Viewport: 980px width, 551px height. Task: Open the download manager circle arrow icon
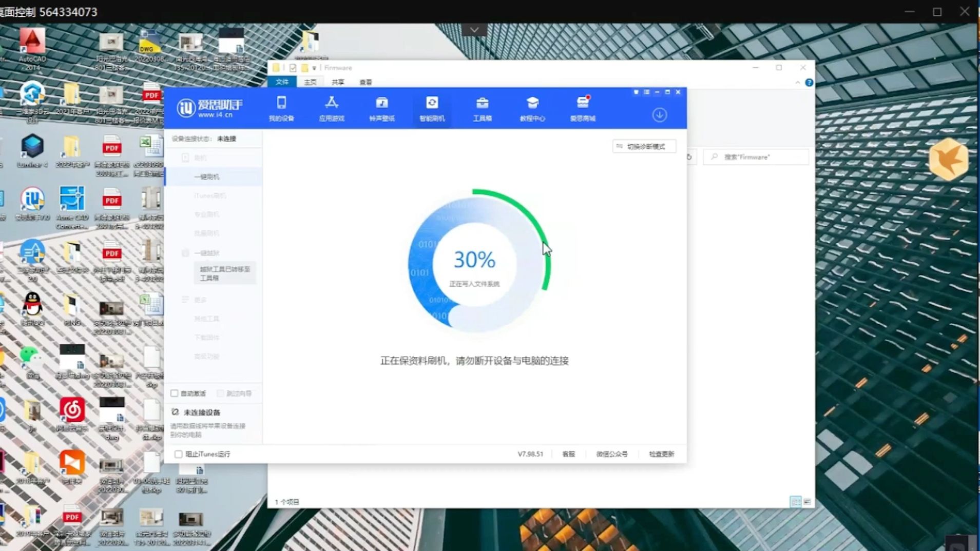click(x=660, y=114)
